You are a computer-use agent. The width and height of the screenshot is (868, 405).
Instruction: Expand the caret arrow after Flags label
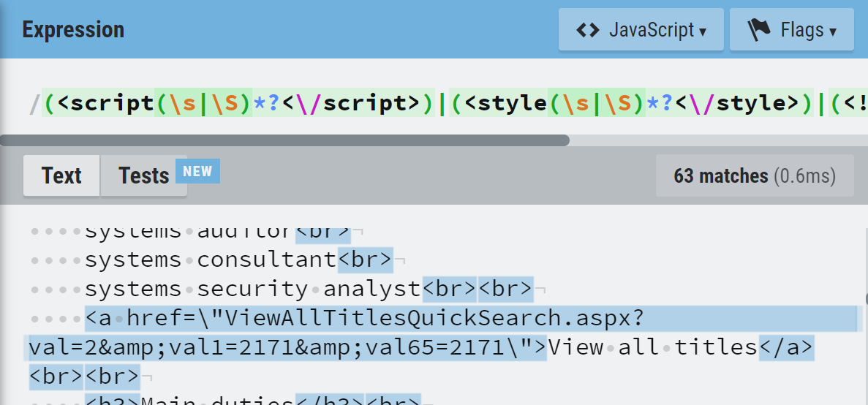coord(832,31)
